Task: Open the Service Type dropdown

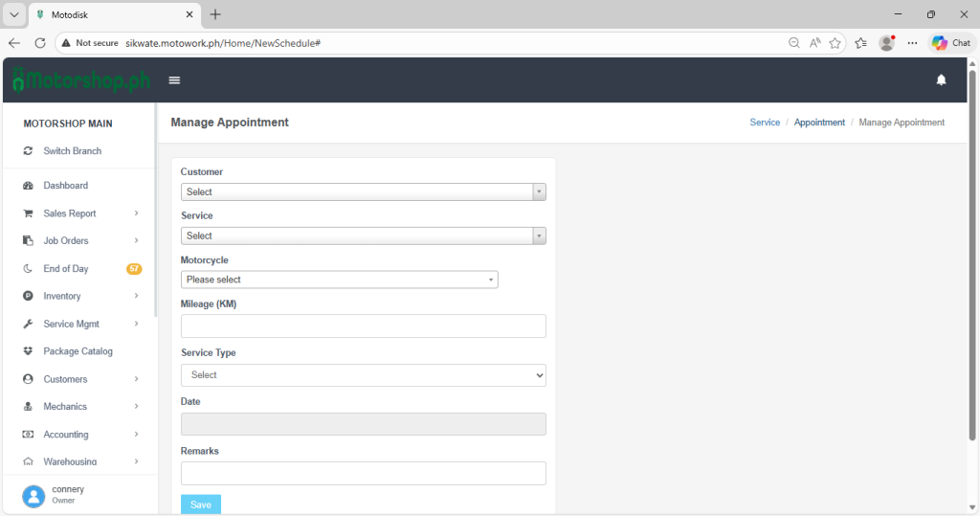Action: click(x=363, y=375)
